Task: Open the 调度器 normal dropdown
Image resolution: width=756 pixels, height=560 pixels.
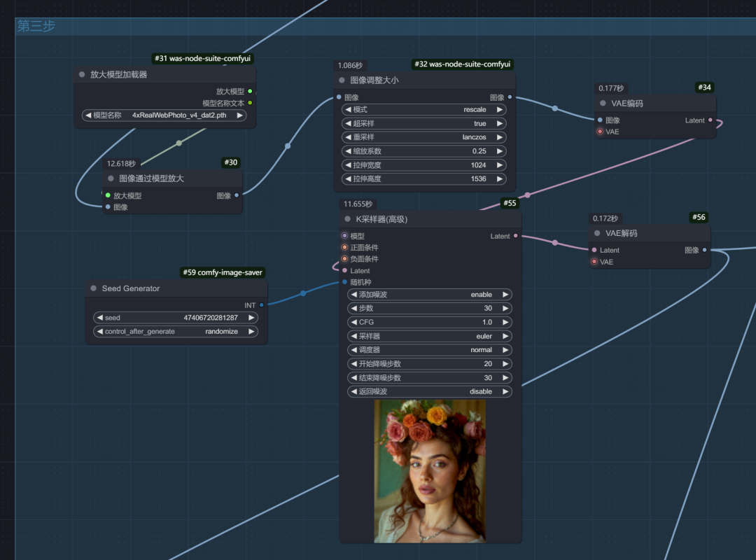Action: (x=481, y=350)
